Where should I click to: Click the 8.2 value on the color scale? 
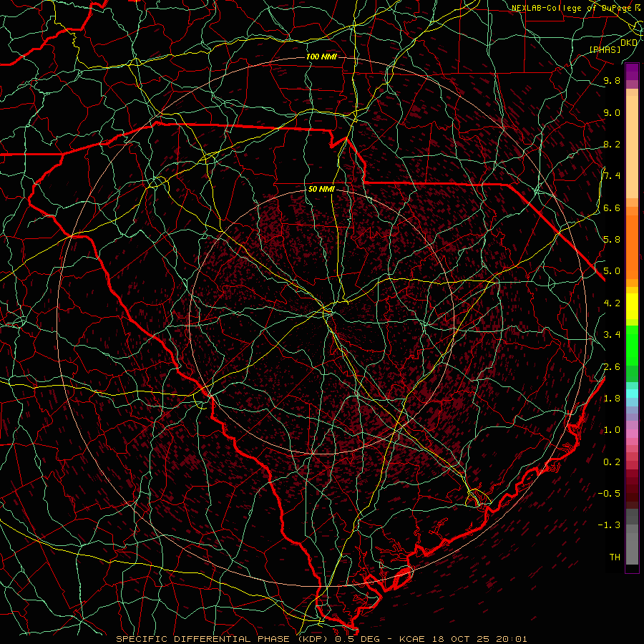612,144
